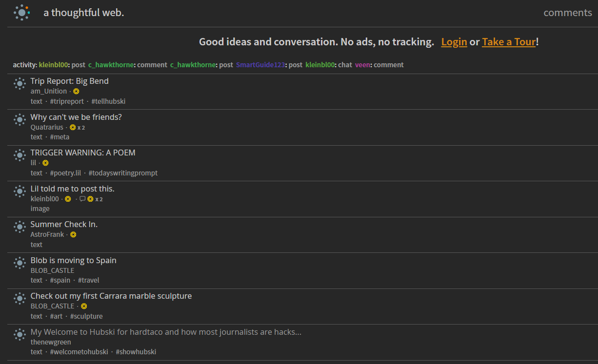Open the post Trip Report: Big Bend
This screenshot has width=598, height=364.
coord(70,81)
